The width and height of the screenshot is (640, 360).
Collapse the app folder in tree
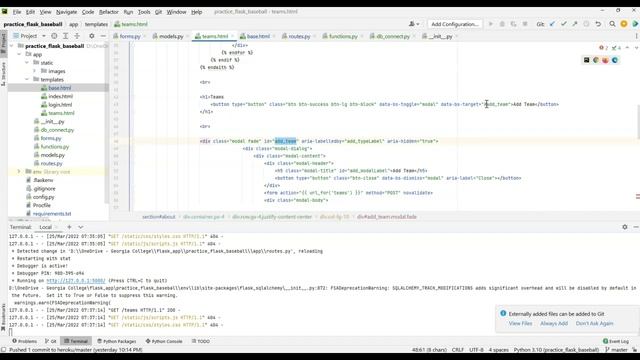click(19, 54)
